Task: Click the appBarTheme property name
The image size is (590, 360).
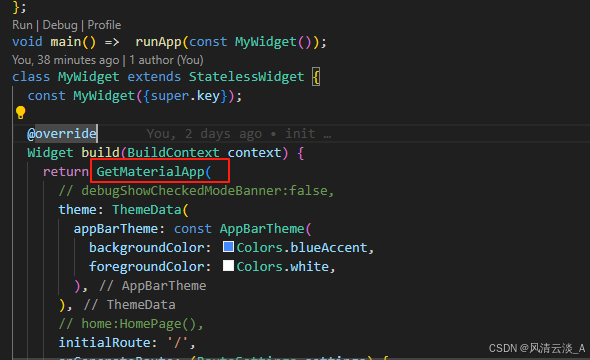Action: click(x=115, y=229)
